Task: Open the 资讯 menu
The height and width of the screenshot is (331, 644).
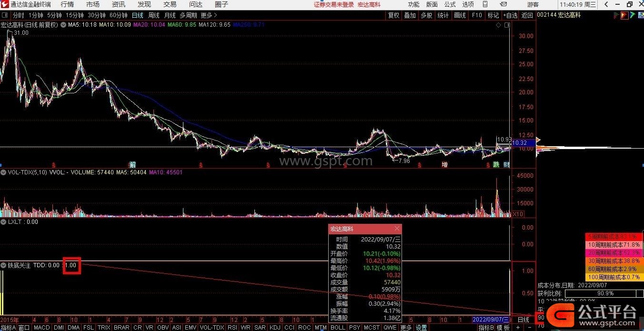Action: 119,4
